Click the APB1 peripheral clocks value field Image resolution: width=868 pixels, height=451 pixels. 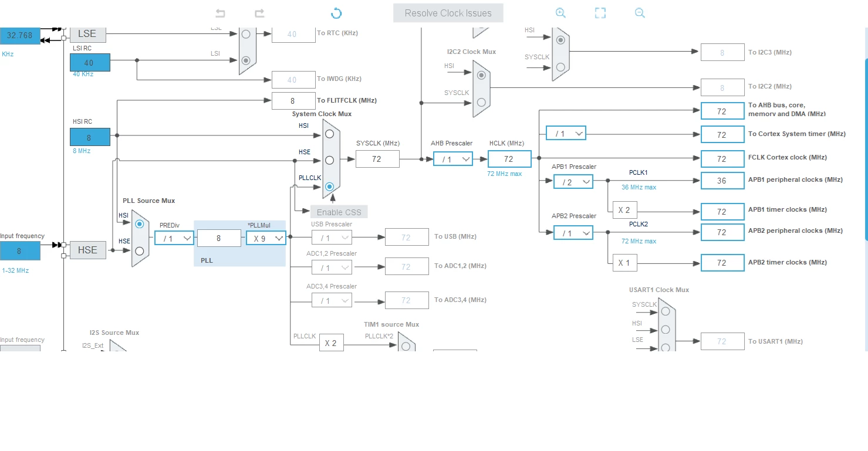722,181
